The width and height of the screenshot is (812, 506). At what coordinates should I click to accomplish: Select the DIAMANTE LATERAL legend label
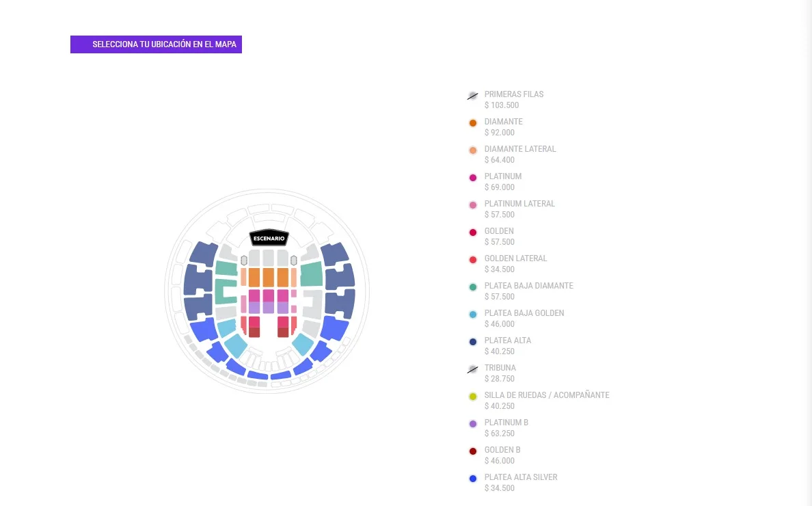[520, 148]
